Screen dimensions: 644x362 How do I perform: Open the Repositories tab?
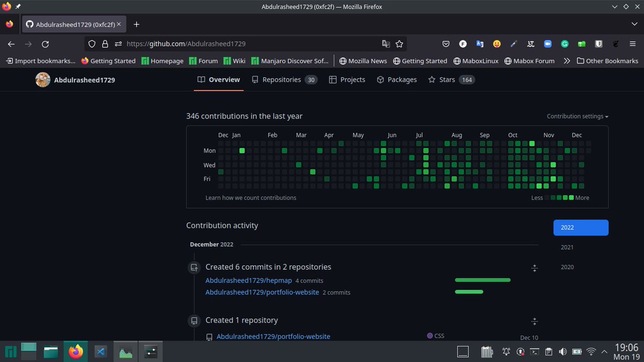pos(284,79)
